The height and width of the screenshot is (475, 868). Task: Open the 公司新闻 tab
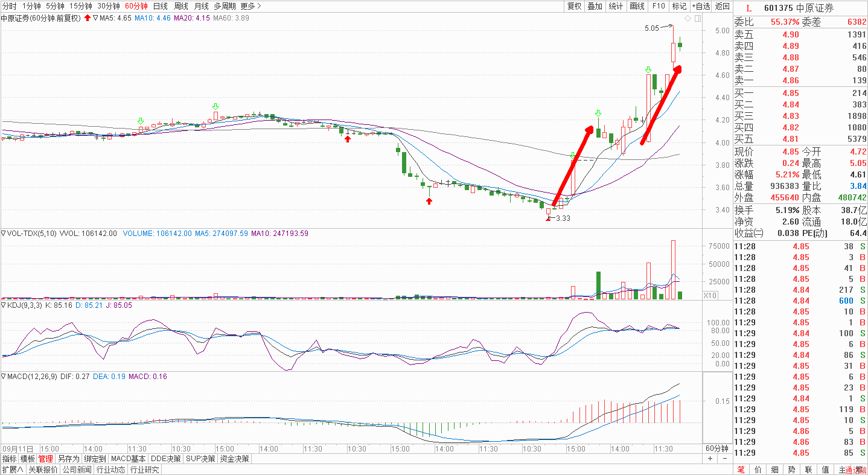point(77,470)
